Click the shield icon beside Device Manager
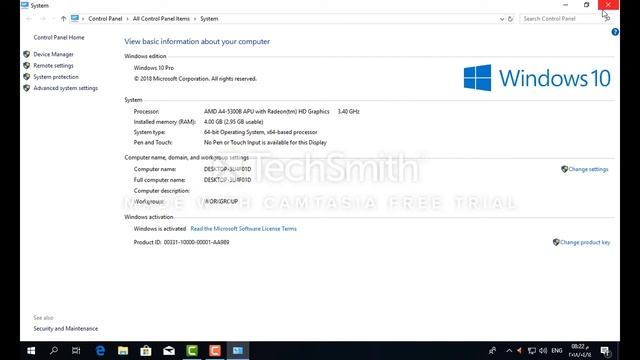The height and width of the screenshot is (360, 640). click(27, 54)
